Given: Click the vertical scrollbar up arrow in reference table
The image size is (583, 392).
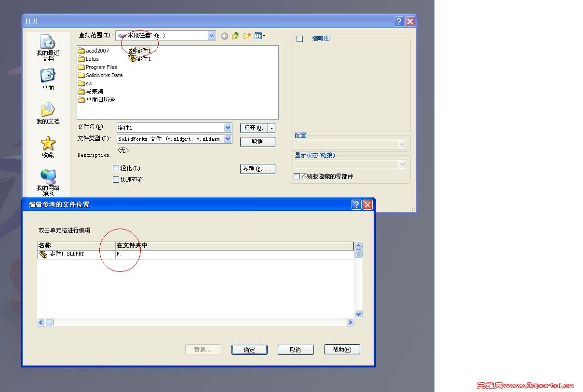Looking at the screenshot, I should pos(358,246).
